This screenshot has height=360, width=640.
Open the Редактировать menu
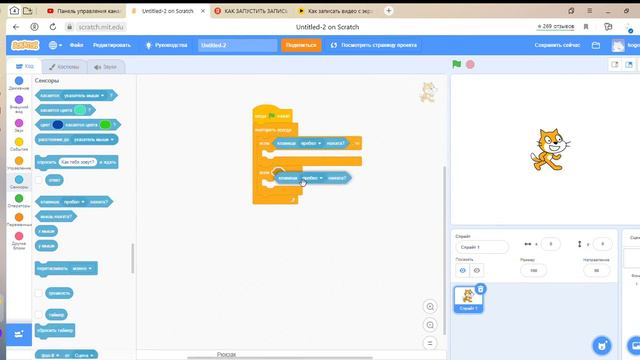pyautogui.click(x=112, y=45)
